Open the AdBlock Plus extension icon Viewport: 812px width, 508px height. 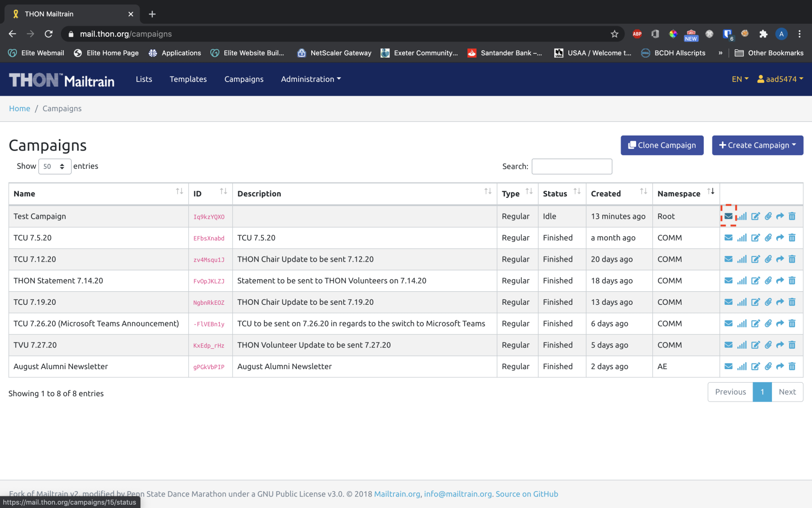pyautogui.click(x=637, y=34)
